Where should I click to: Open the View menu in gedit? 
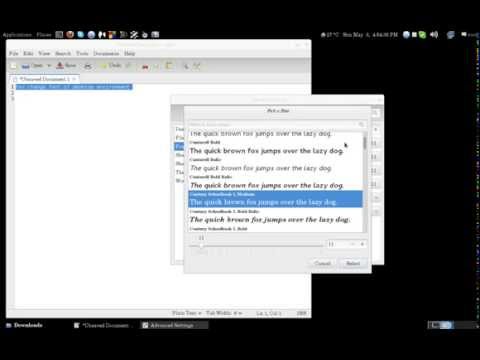44,53
